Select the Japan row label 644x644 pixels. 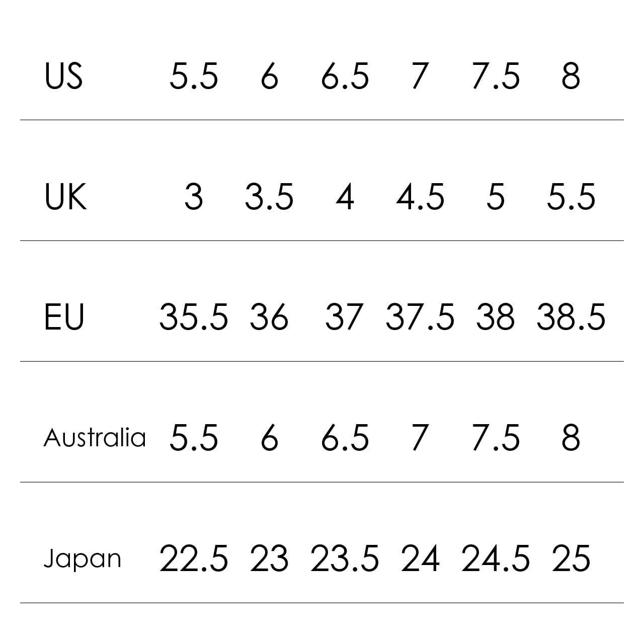(83, 559)
